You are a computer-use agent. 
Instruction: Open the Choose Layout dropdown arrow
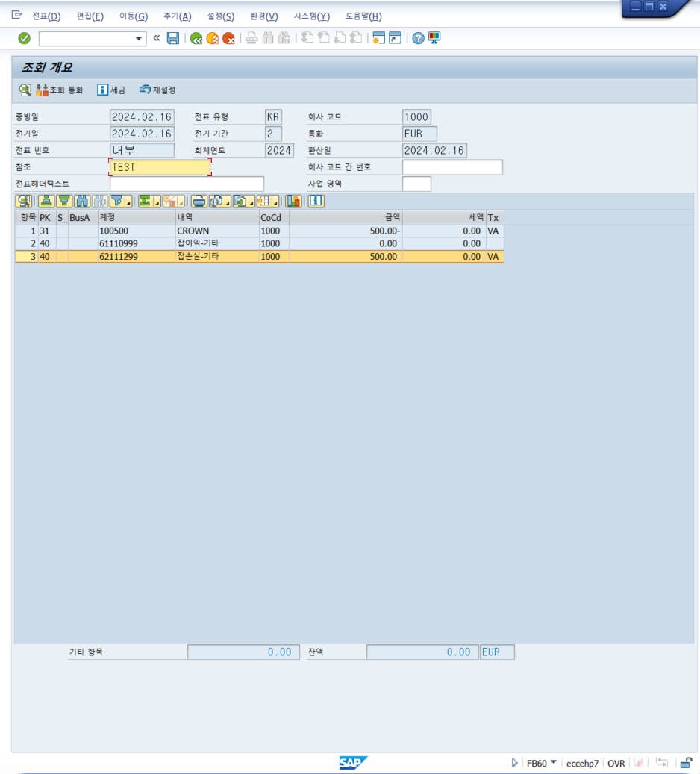click(x=275, y=202)
